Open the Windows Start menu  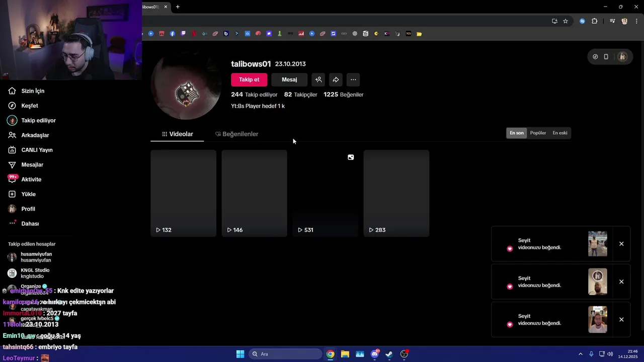point(240,354)
